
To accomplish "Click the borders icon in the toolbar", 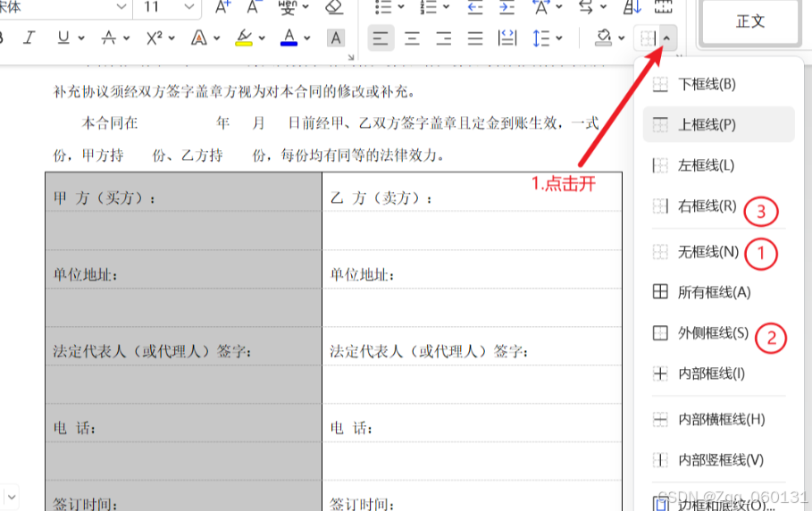I will [x=648, y=38].
